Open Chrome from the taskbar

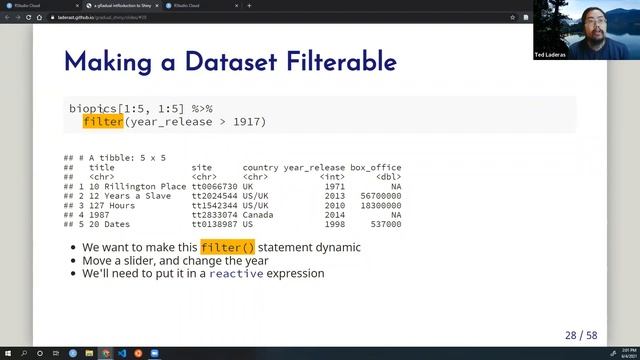pyautogui.click(x=106, y=353)
